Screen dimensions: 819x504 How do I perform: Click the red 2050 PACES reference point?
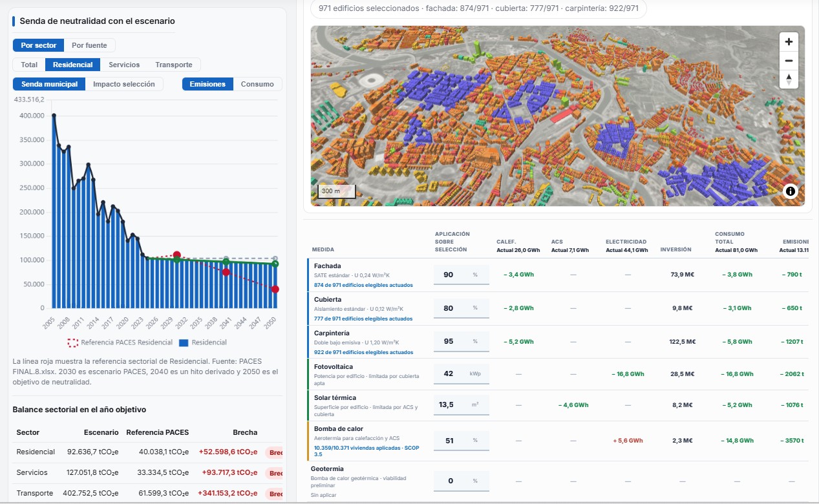[275, 289]
